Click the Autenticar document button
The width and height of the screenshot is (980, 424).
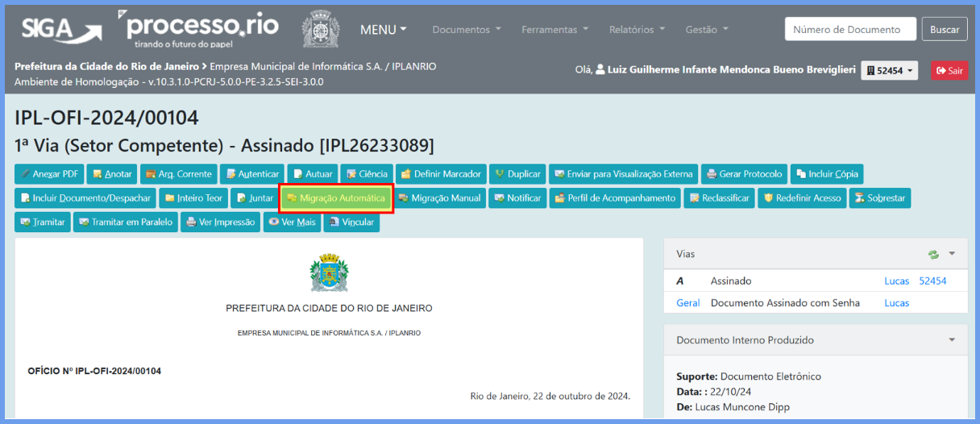(x=251, y=174)
